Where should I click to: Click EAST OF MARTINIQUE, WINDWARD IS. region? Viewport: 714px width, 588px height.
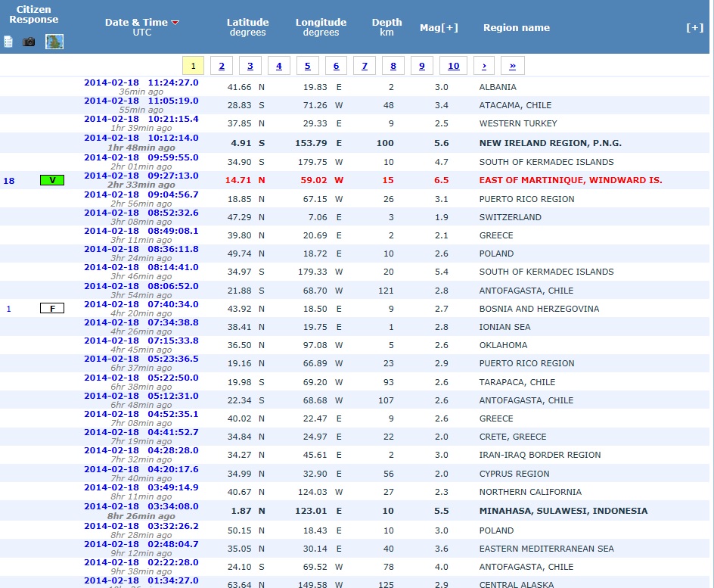570,180
